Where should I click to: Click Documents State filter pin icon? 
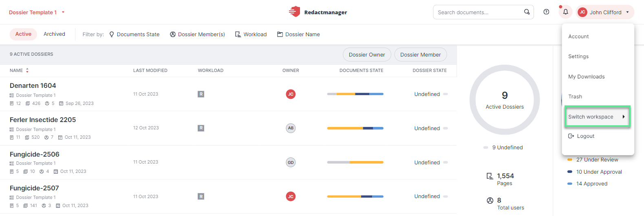pos(112,35)
